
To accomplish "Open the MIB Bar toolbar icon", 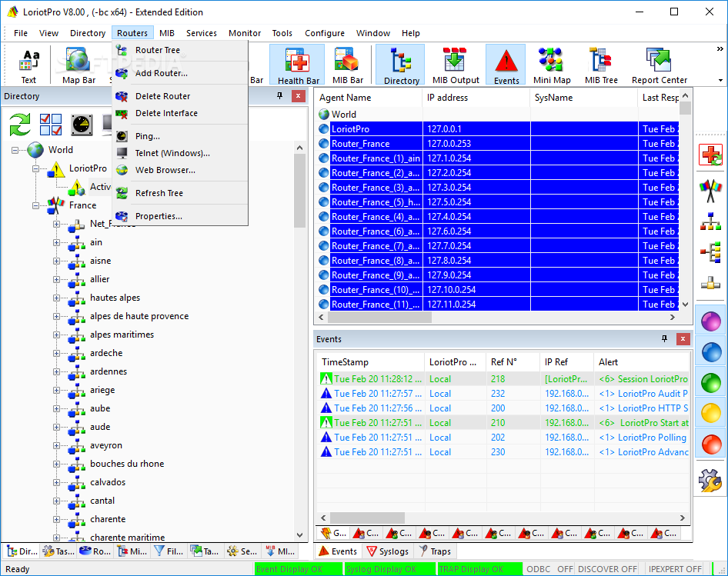I will (348, 65).
